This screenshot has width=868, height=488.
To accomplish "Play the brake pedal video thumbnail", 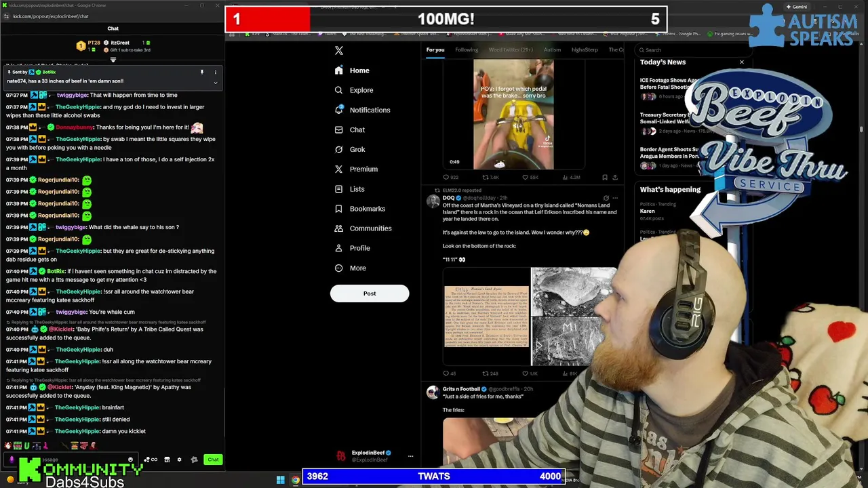I will point(513,115).
